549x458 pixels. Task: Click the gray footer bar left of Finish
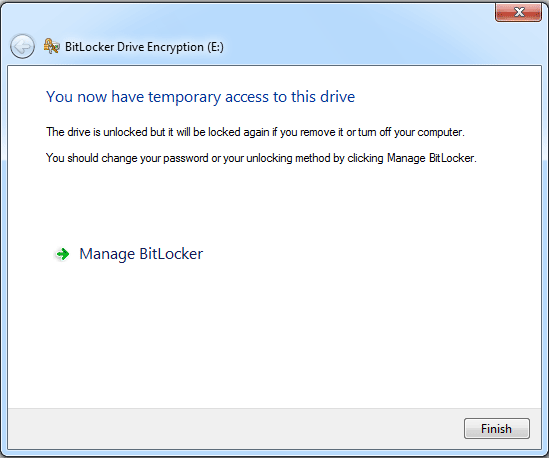pyautogui.click(x=235, y=429)
